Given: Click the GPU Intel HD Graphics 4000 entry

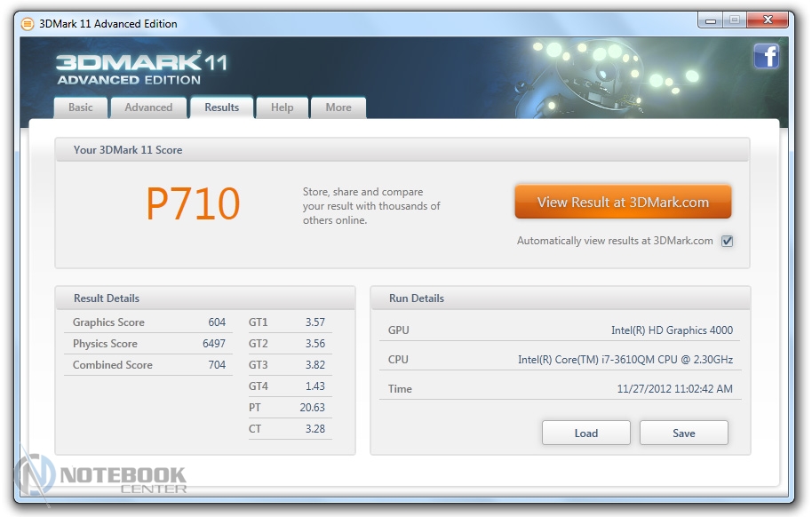Looking at the screenshot, I should tap(671, 330).
